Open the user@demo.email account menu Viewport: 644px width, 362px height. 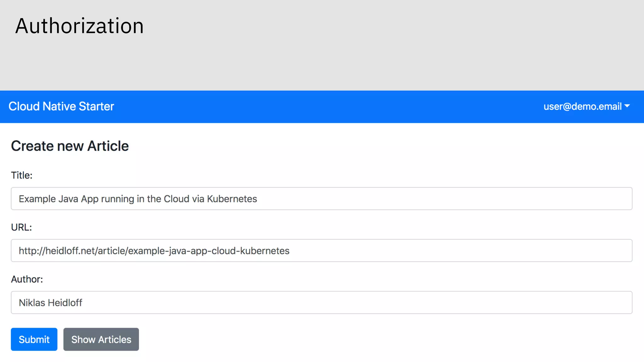(x=582, y=107)
